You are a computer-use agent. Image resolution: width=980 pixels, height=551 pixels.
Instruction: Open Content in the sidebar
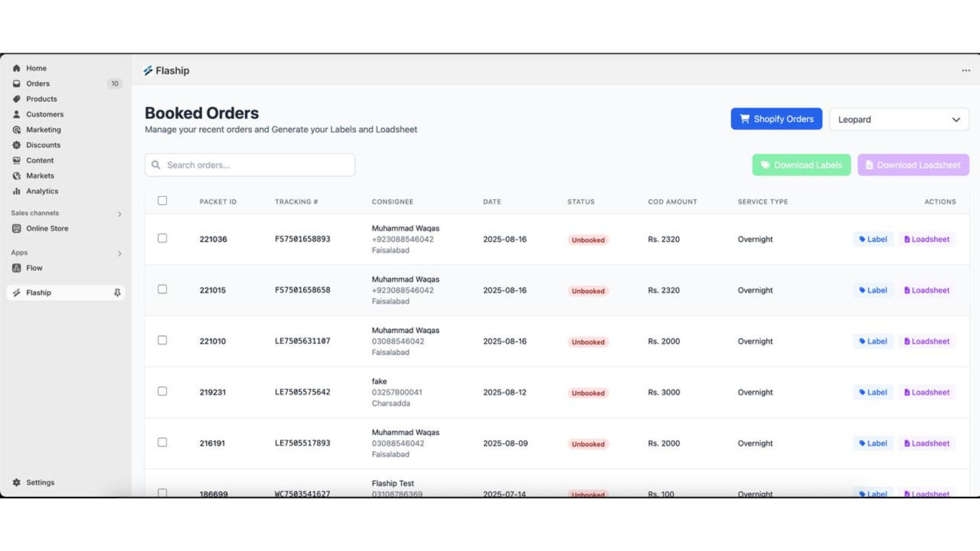[x=40, y=160]
